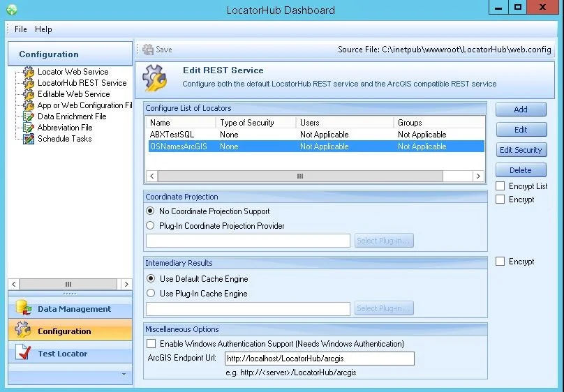The height and width of the screenshot is (392, 564).
Task: Click the Groups column header
Action: [439, 123]
